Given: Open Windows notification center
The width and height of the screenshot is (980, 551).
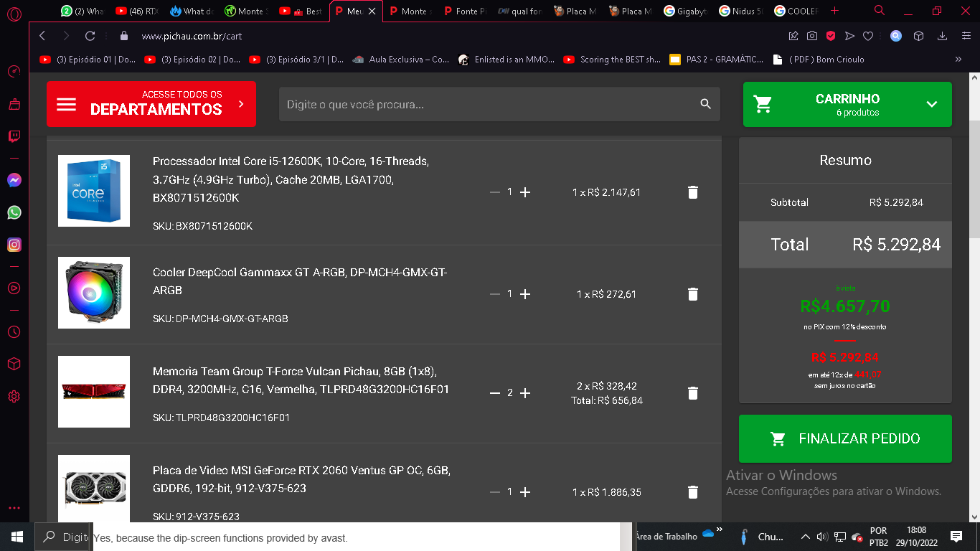Looking at the screenshot, I should coord(956,537).
